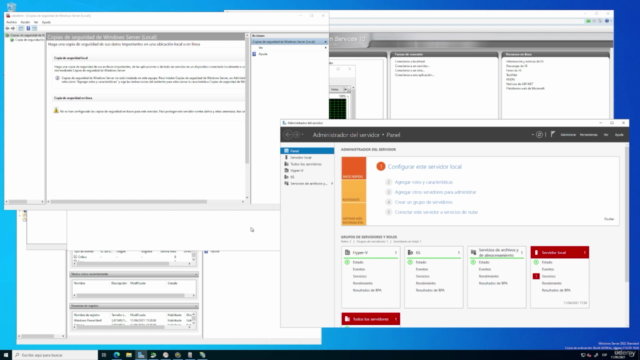Click the Server Manager vertical scrollbar
Viewport: 640px width, 360px height.
pyautogui.click(x=627, y=214)
